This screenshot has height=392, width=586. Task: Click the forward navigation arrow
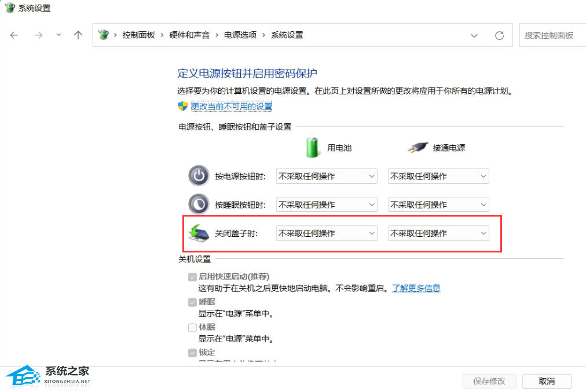38,35
